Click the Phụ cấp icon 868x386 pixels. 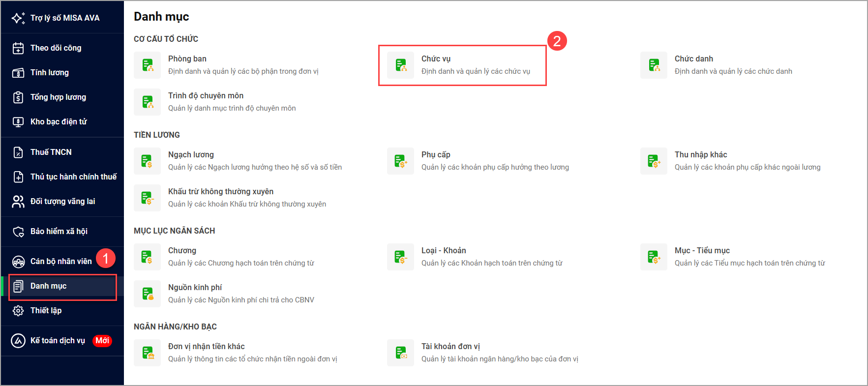pos(400,161)
